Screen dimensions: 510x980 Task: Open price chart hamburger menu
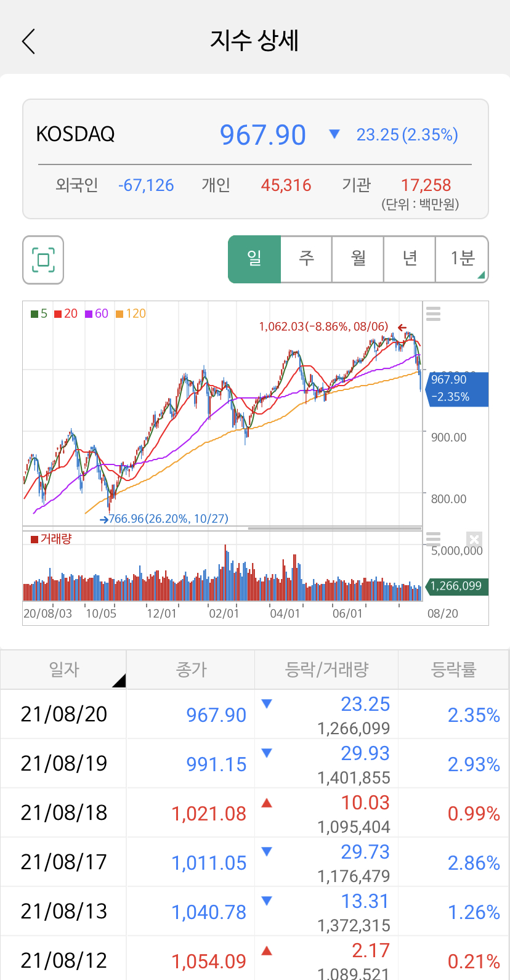434,314
